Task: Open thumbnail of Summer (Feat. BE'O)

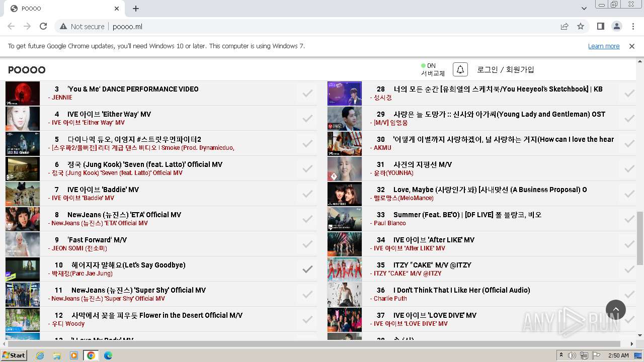Action: (345, 219)
